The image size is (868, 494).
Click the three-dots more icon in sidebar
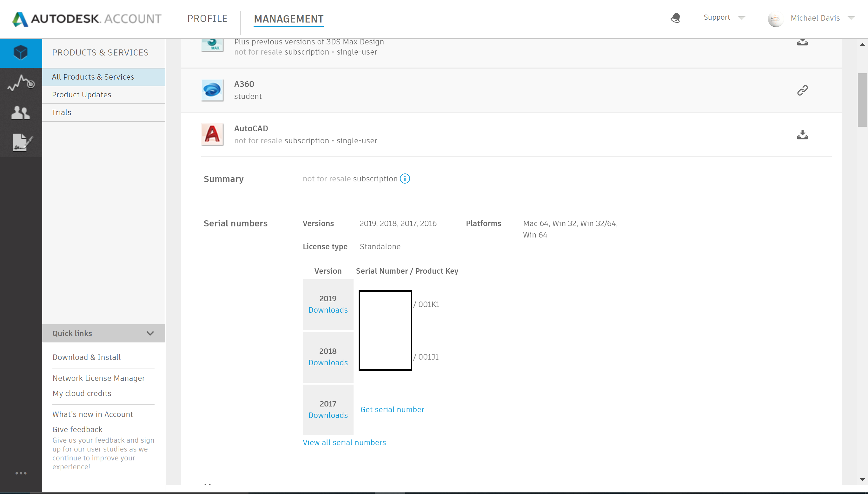pos(21,473)
